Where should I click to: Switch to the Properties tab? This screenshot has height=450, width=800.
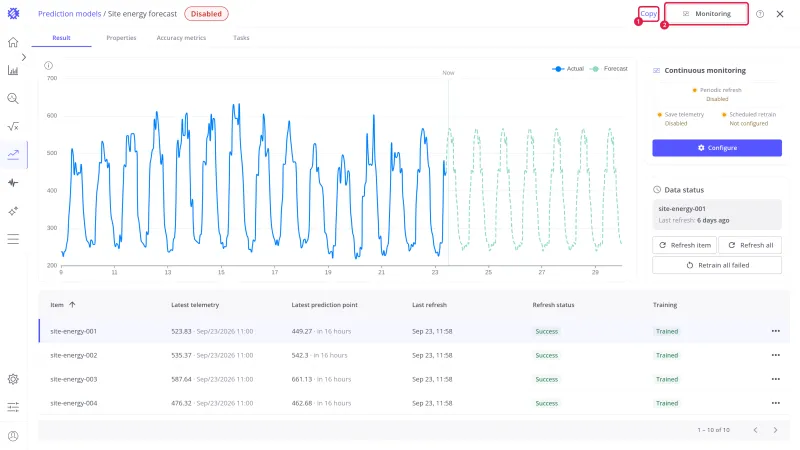click(121, 38)
